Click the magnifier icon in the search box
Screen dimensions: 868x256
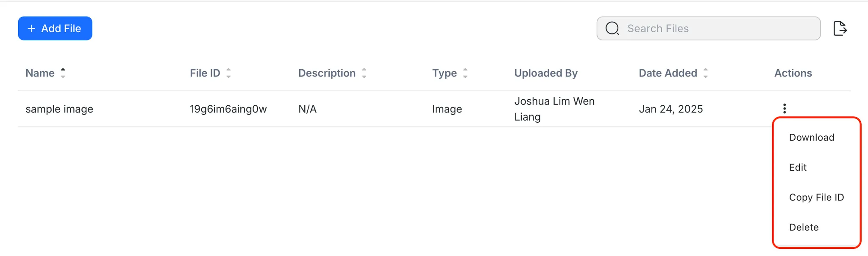coord(612,28)
